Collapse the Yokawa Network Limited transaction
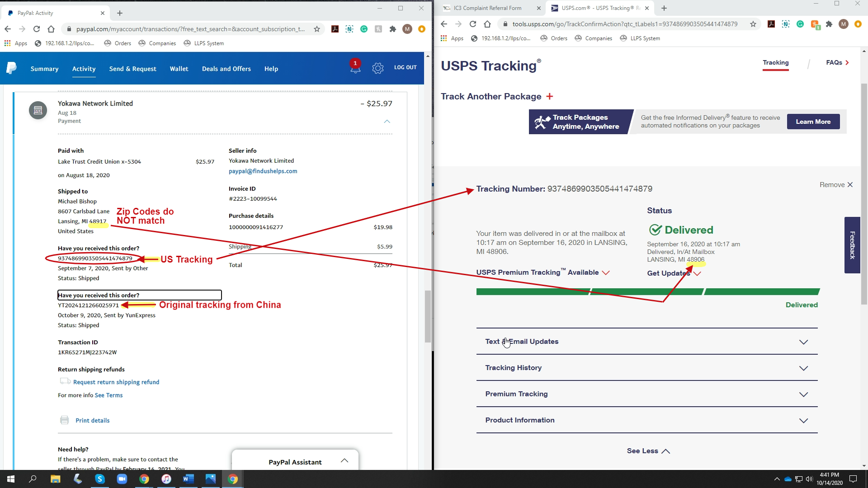Image resolution: width=868 pixels, height=488 pixels. 387,121
